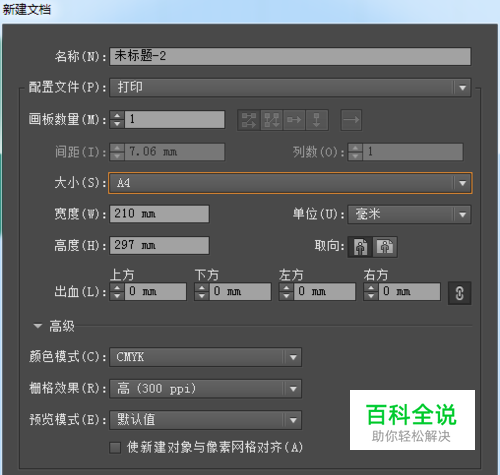The width and height of the screenshot is (500, 475).
Task: Open the 配置文件 profile dropdown
Action: click(290, 88)
